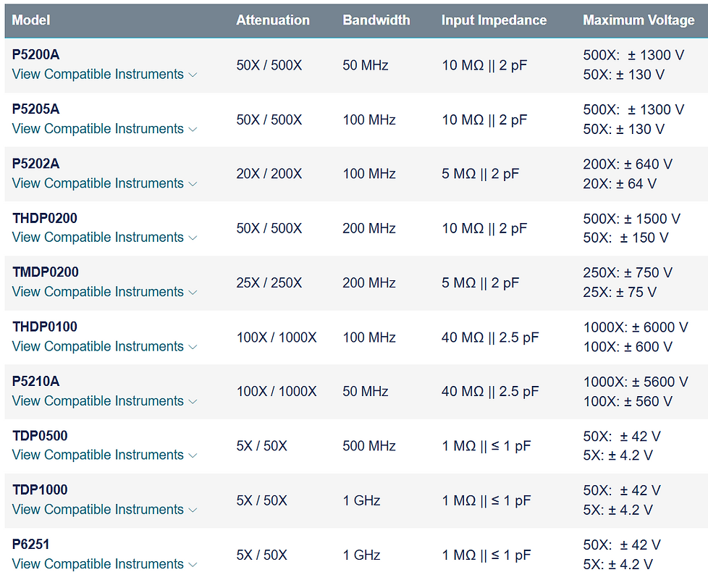Select the P5200A model name
Viewport: 708px width, 588px height.
[x=35, y=54]
